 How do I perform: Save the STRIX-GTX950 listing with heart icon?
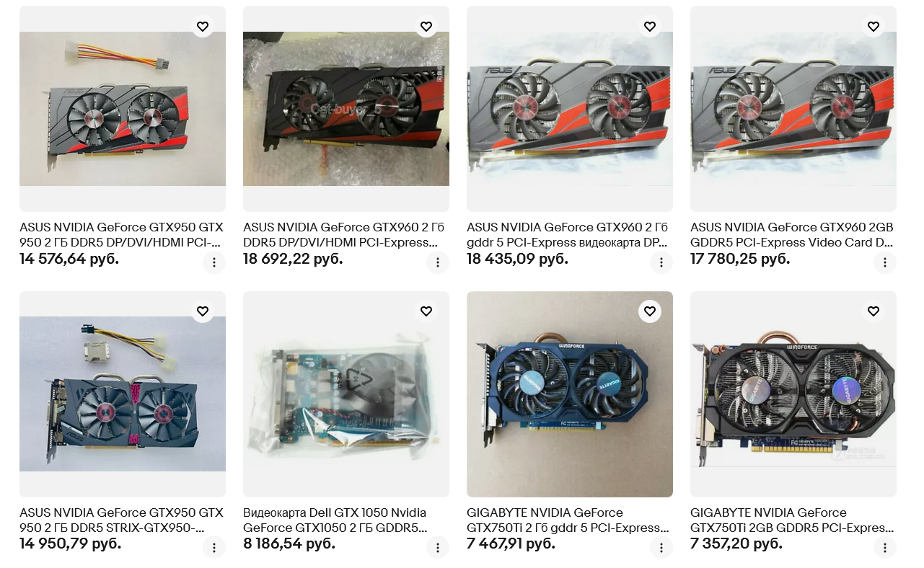click(x=203, y=311)
